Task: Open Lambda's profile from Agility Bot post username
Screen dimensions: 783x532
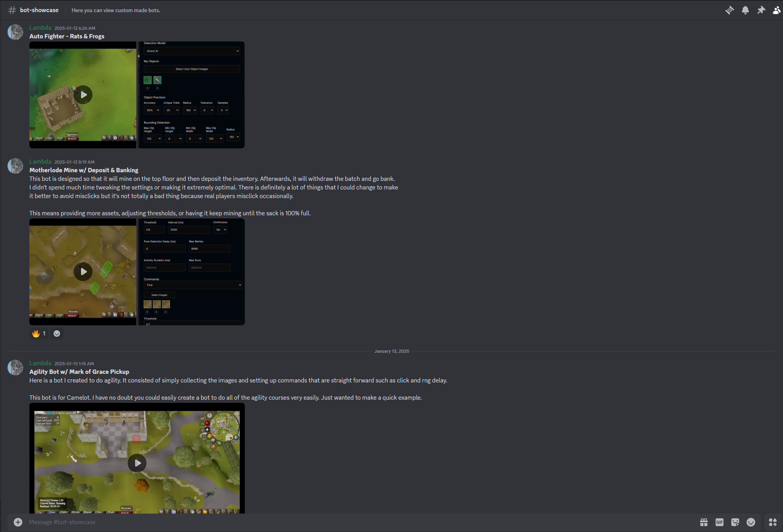Action: (x=40, y=363)
